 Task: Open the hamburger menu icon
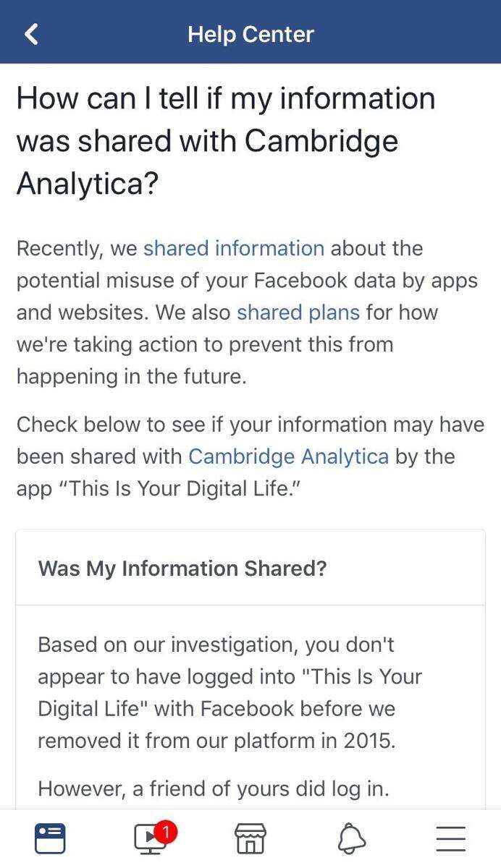[450, 839]
